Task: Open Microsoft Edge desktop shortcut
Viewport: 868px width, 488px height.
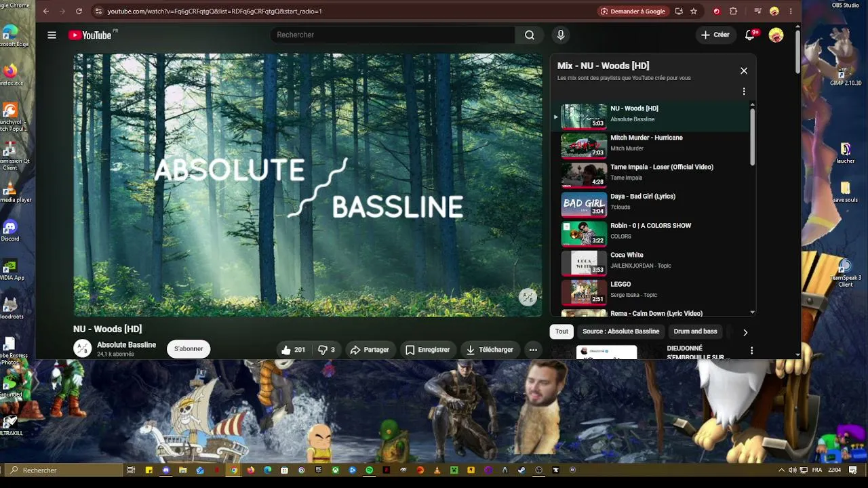Action: (10, 36)
